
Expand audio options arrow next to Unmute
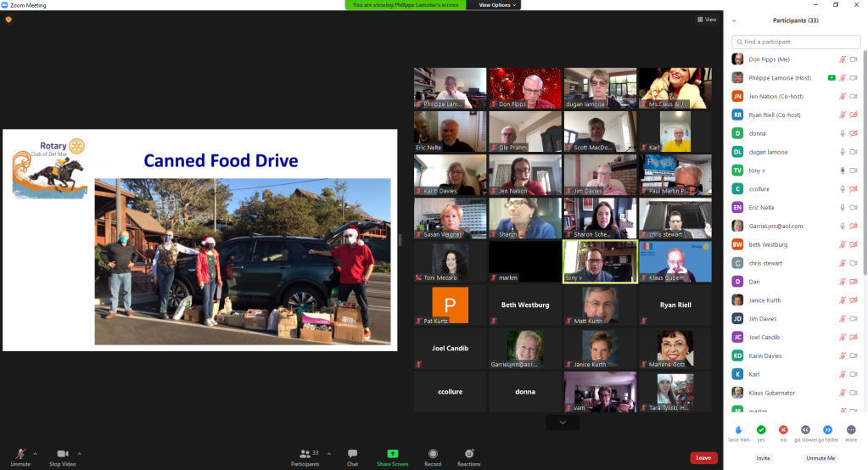pyautogui.click(x=36, y=453)
